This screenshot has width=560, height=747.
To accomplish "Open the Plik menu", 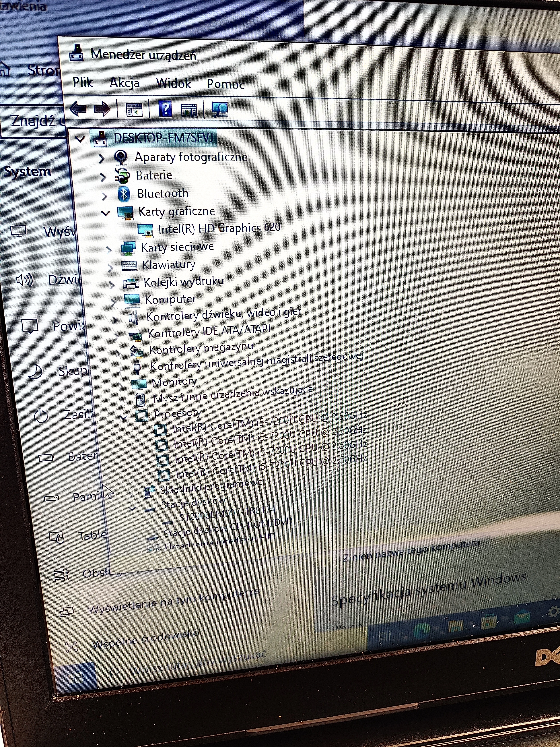I will [x=83, y=82].
